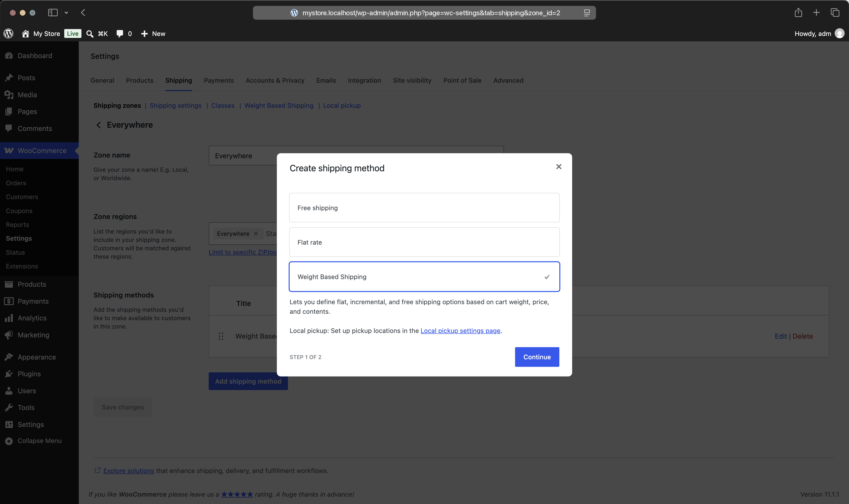
Task: Click the browser address bar
Action: coord(424,13)
